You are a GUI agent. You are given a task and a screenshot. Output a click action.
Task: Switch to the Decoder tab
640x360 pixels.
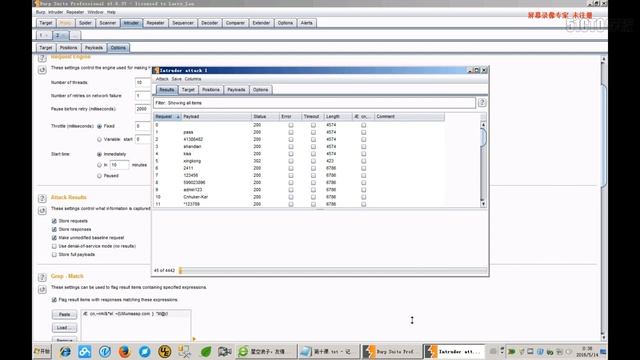[x=209, y=23]
